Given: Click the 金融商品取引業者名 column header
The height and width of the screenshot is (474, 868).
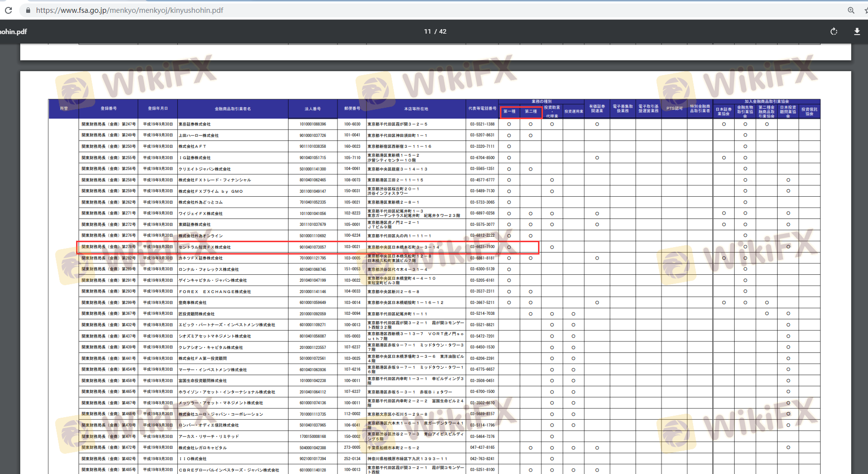Looking at the screenshot, I should point(233,109).
